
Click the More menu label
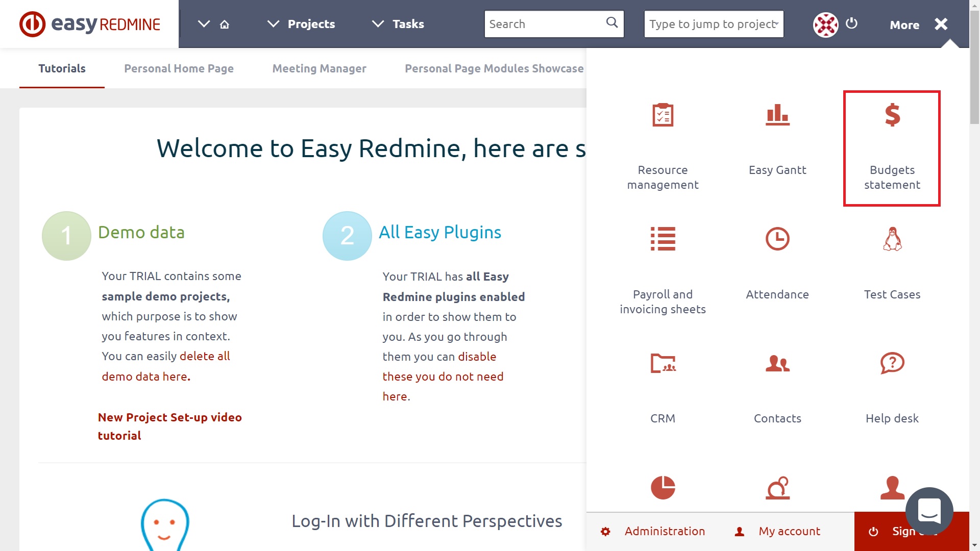(x=904, y=24)
